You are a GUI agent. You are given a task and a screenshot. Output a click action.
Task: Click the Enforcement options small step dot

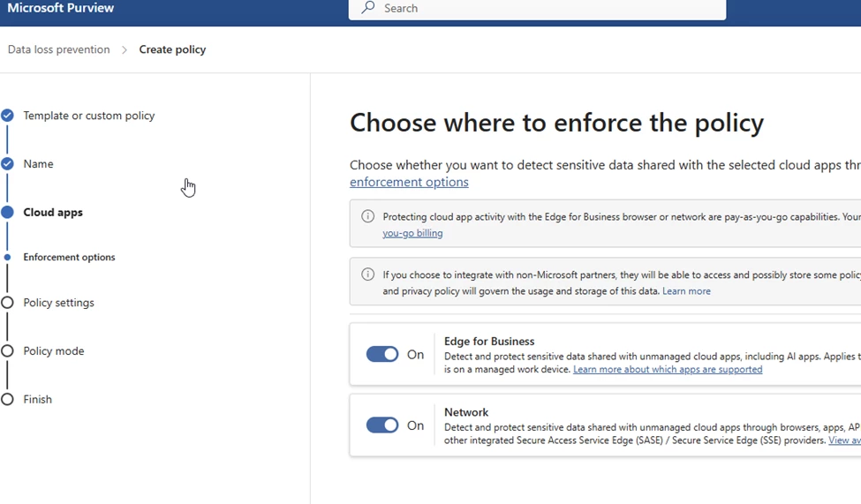click(x=7, y=257)
